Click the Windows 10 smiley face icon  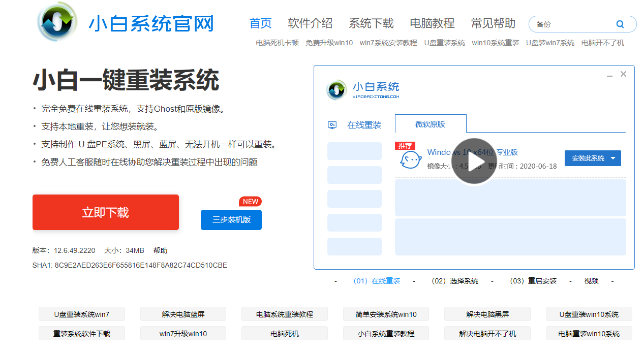[x=410, y=159]
